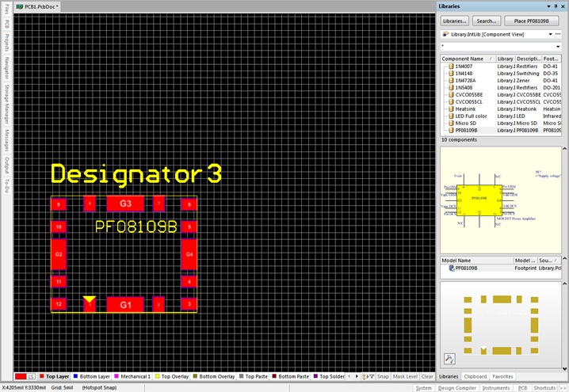Screen dimensions: 569x392
Task: Click the layer set LS icon
Action: tap(31, 377)
